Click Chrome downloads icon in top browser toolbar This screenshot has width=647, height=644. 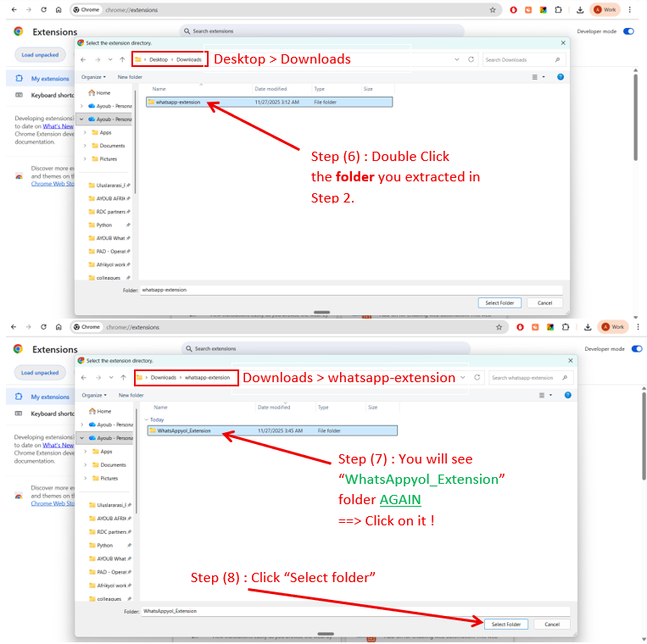[x=579, y=10]
